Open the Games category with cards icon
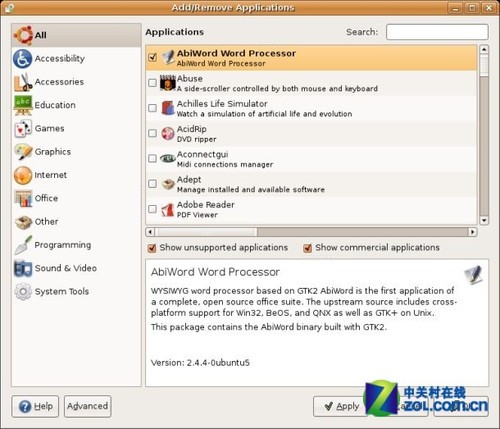This screenshot has width=500, height=429. coord(23,129)
